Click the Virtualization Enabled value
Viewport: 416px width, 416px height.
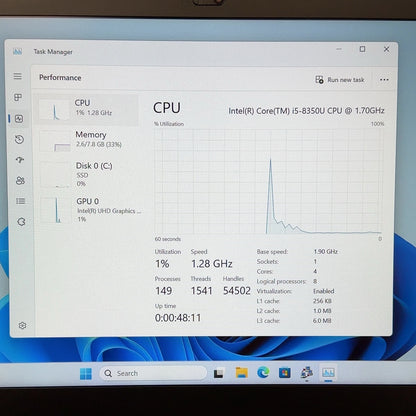(x=324, y=291)
